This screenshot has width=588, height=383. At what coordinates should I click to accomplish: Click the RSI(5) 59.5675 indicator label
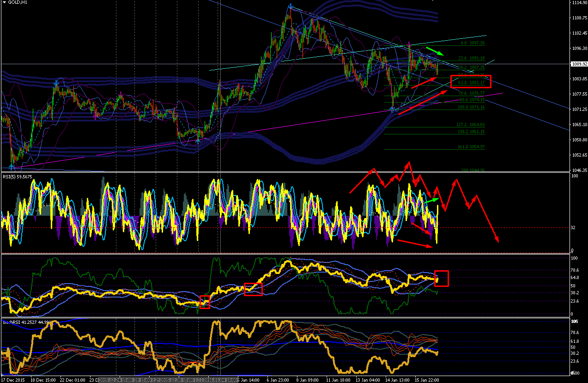point(17,176)
